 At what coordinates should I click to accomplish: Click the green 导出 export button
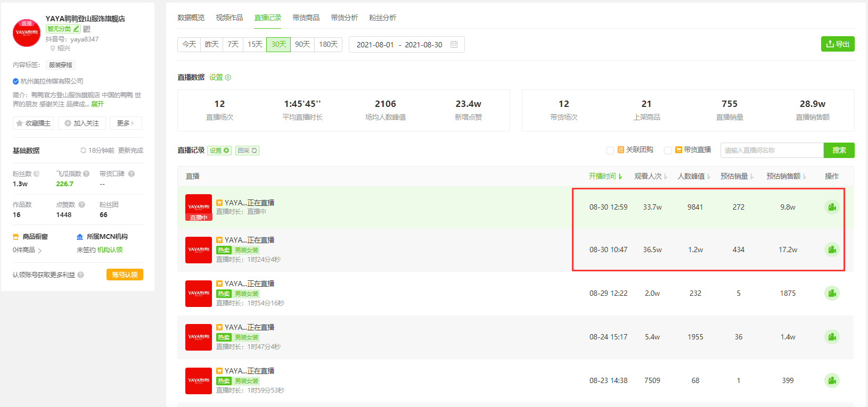pos(838,44)
